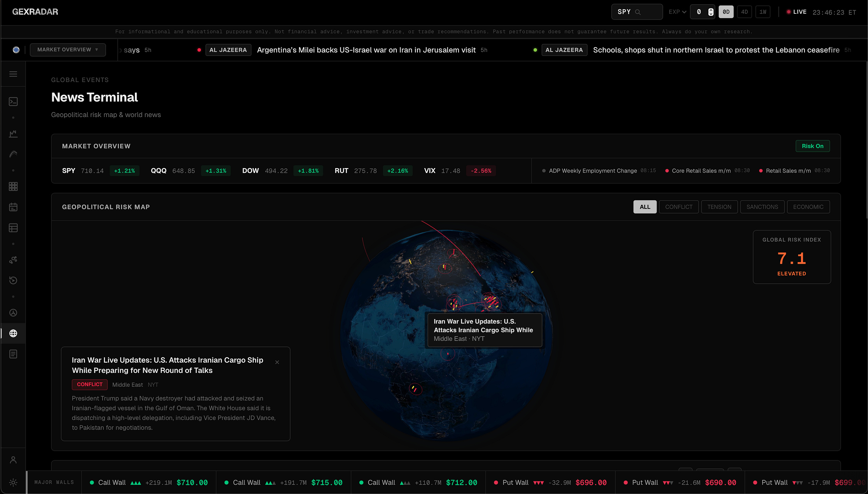868x494 pixels.
Task: Click the Retail Sales m/m 08:30 event
Action: click(x=794, y=171)
